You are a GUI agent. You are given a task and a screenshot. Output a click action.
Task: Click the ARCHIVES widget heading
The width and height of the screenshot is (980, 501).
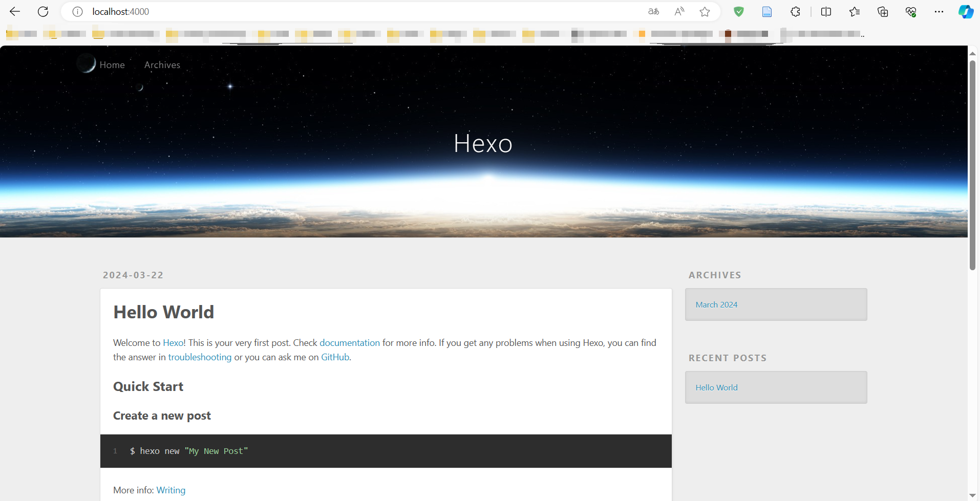click(x=715, y=275)
